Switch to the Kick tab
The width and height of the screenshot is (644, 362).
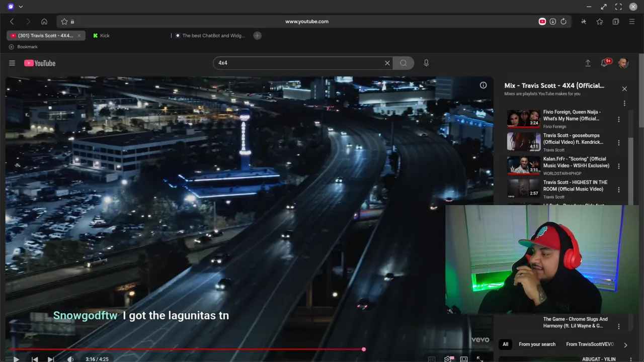tap(105, 36)
